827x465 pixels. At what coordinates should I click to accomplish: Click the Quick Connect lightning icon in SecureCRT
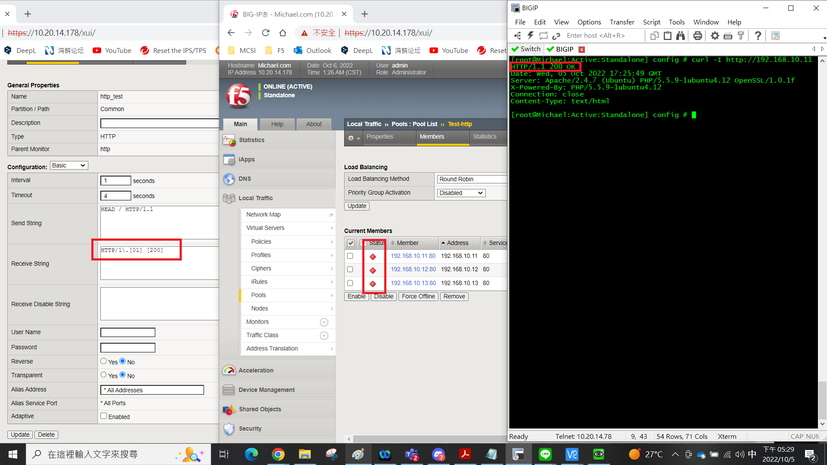tap(530, 36)
